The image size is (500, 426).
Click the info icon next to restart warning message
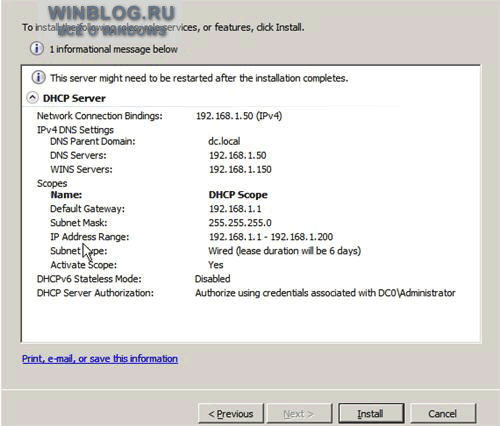39,78
